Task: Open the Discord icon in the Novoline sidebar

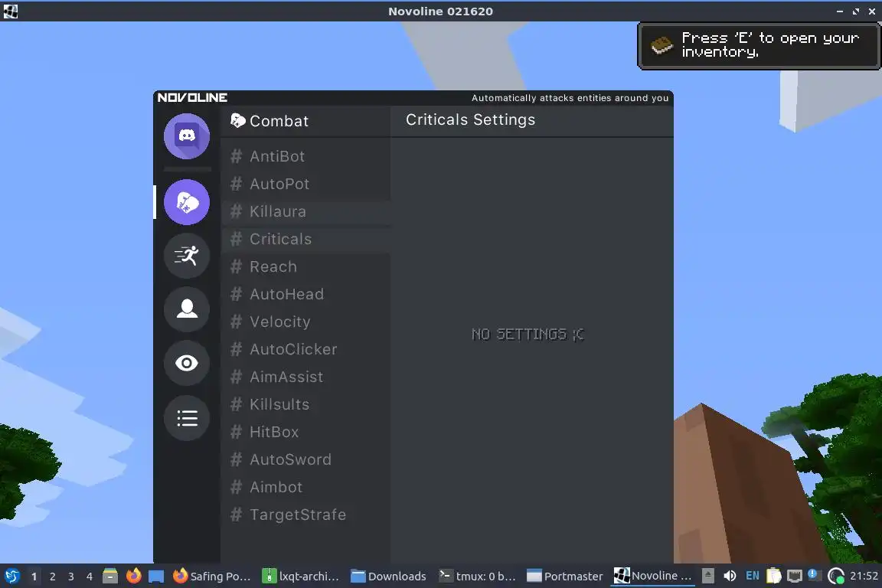Action: [x=187, y=136]
